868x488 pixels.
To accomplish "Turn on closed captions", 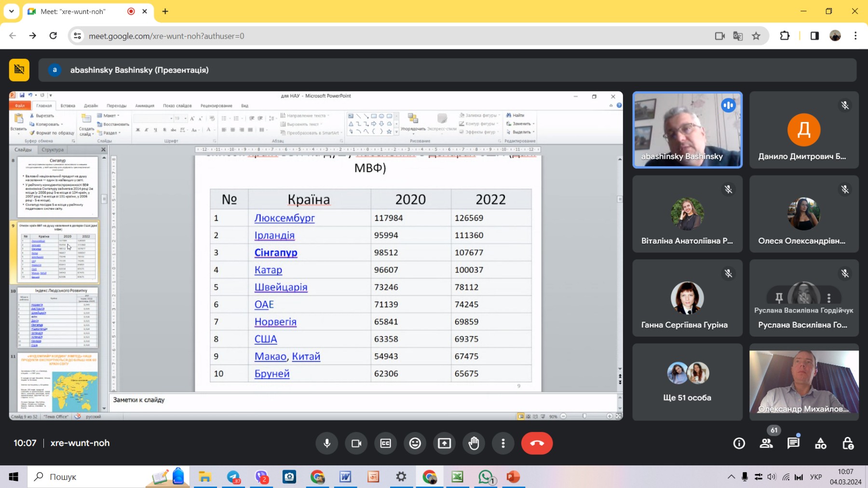I will pyautogui.click(x=385, y=443).
